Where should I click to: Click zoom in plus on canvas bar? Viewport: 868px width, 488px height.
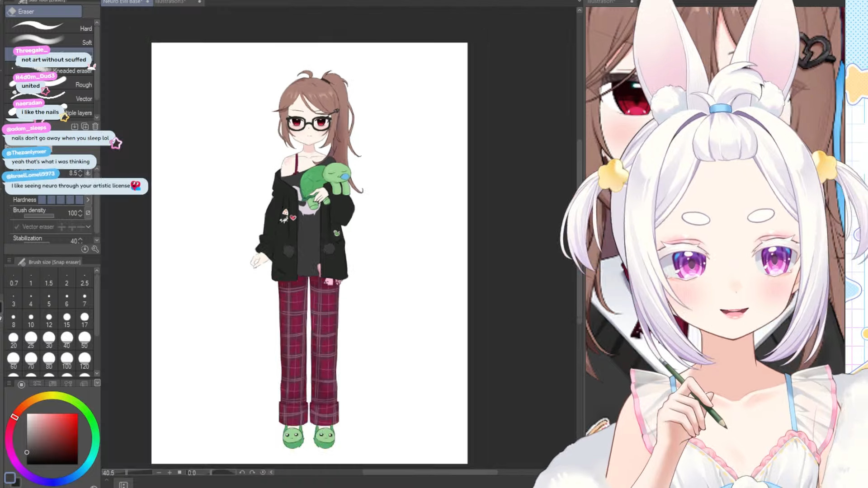point(170,473)
